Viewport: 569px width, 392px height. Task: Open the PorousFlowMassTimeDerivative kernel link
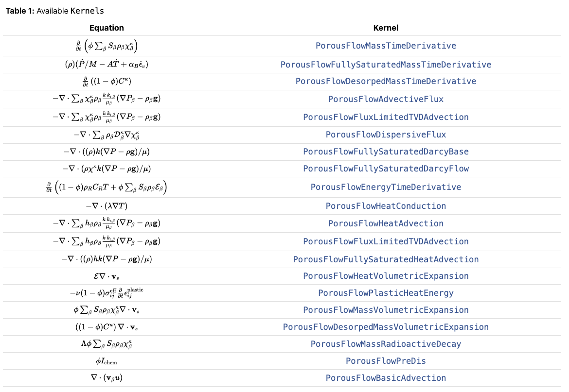coord(386,46)
